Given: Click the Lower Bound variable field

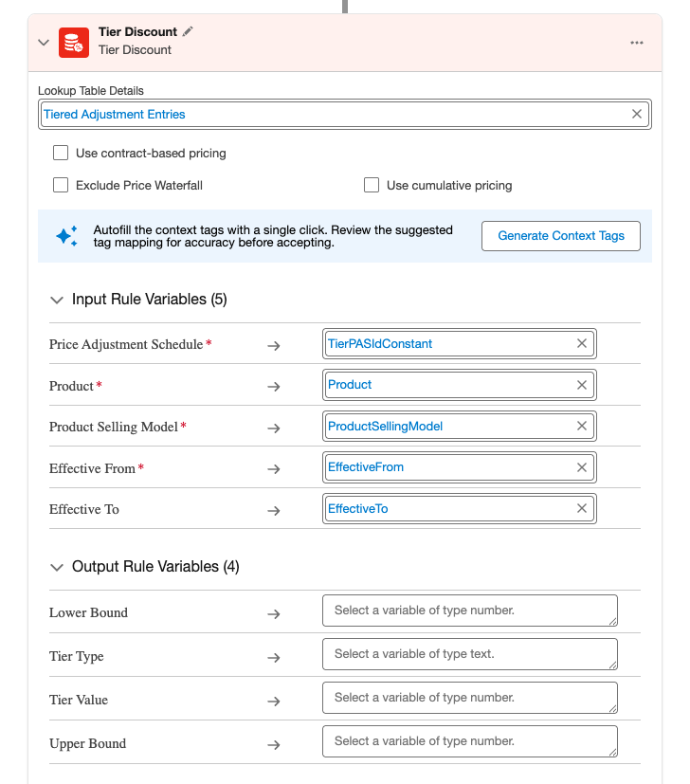Looking at the screenshot, I should (470, 611).
